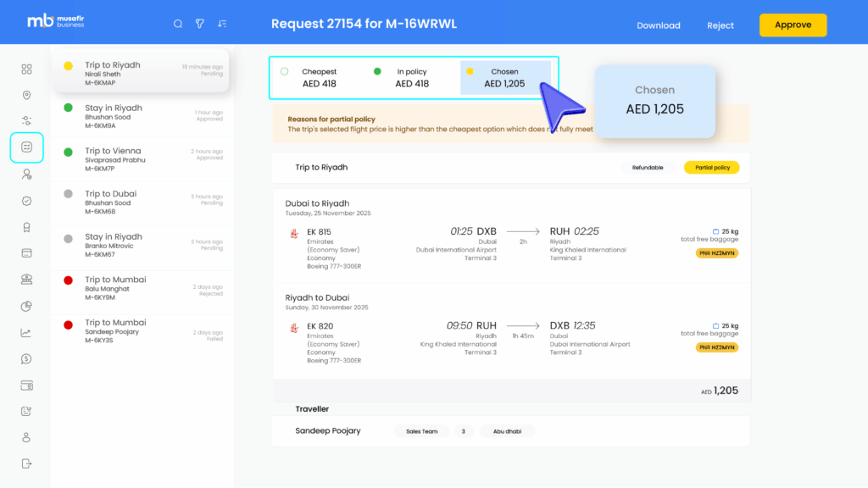Click the bank building sidebar icon
The height and width of the screenshot is (488, 868).
pyautogui.click(x=26, y=280)
